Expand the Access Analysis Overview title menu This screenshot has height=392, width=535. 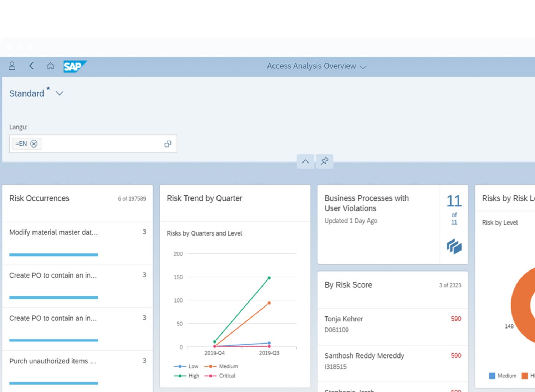click(x=363, y=67)
